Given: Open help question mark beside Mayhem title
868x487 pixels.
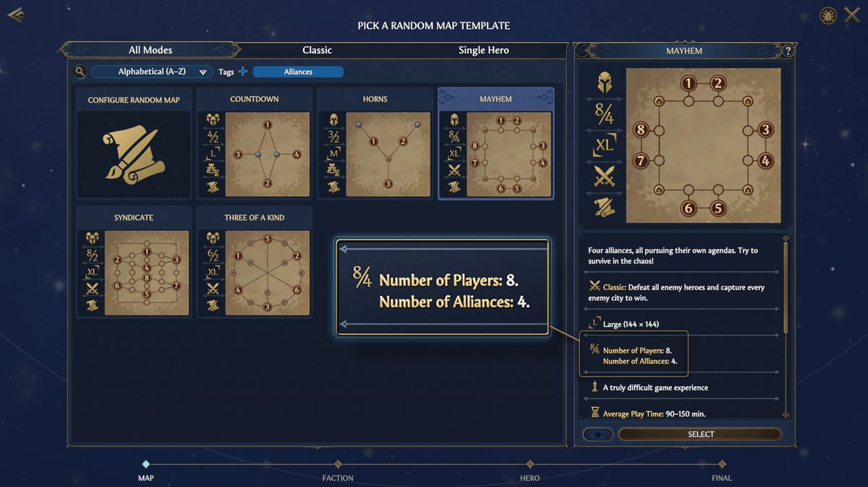Looking at the screenshot, I should click(788, 51).
